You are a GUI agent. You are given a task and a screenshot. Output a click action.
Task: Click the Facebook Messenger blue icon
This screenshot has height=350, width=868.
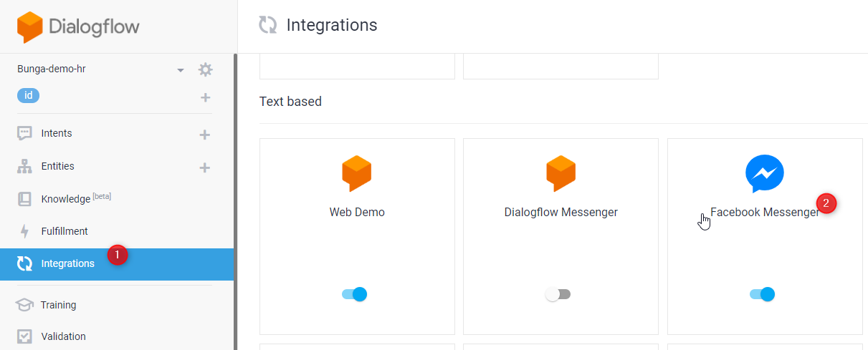[765, 174]
